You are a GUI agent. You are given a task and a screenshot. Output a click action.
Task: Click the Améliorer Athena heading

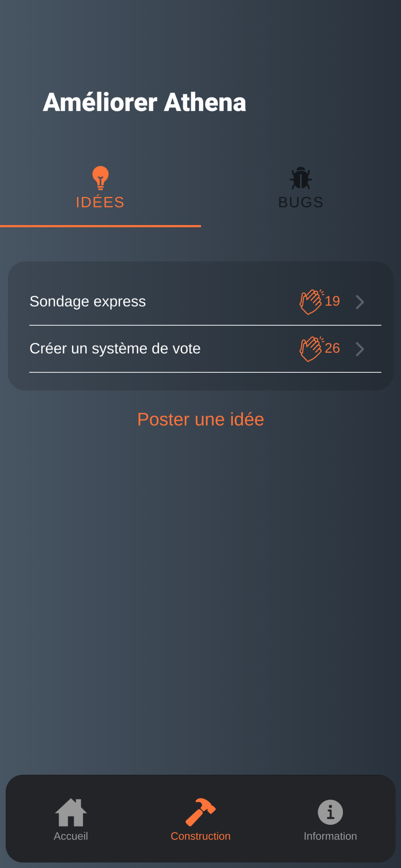click(145, 102)
